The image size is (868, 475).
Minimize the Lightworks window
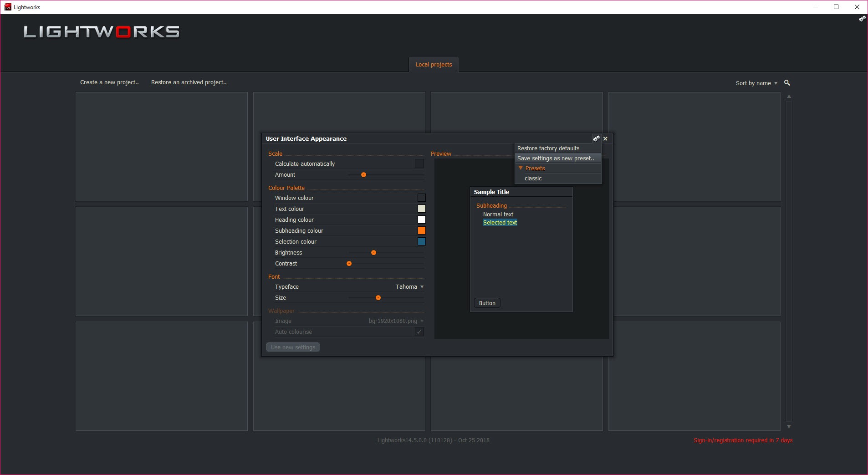[x=816, y=7]
